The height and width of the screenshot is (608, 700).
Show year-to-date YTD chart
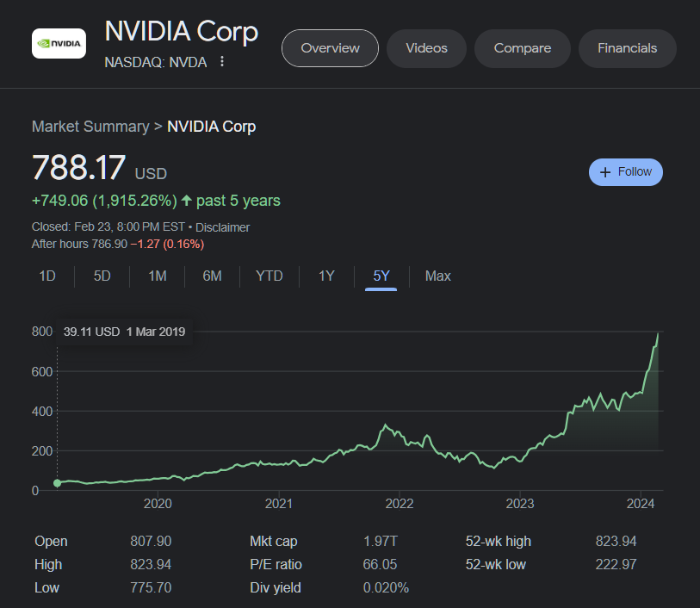tap(269, 276)
